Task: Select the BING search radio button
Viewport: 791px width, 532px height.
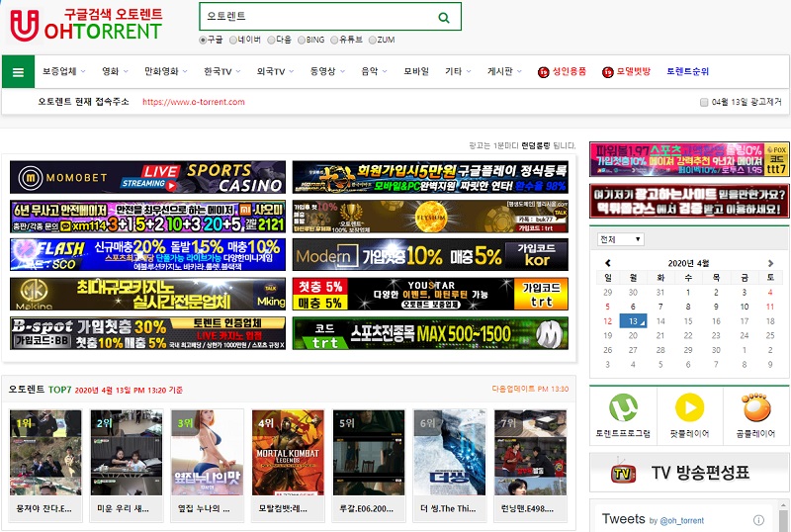Action: pyautogui.click(x=302, y=40)
